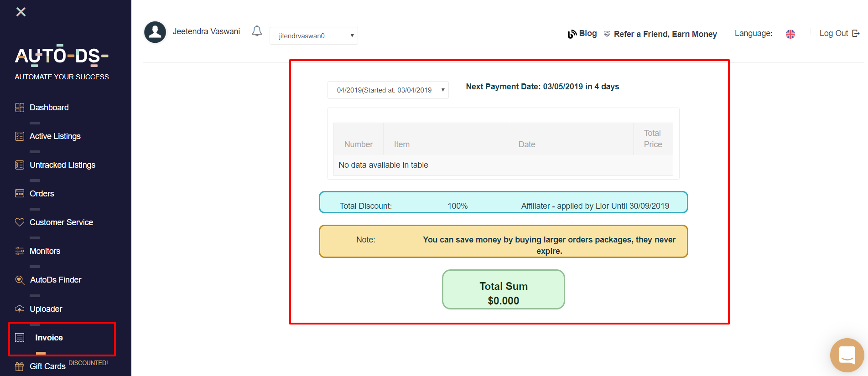Open Uploader page
Viewport: 868px width, 376px height.
46,309
